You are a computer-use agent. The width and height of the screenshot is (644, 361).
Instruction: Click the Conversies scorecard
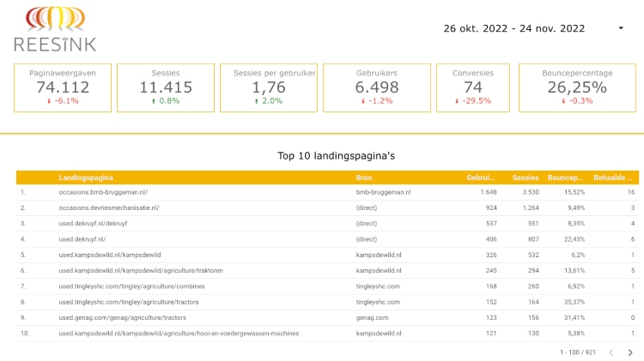pyautogui.click(x=473, y=87)
